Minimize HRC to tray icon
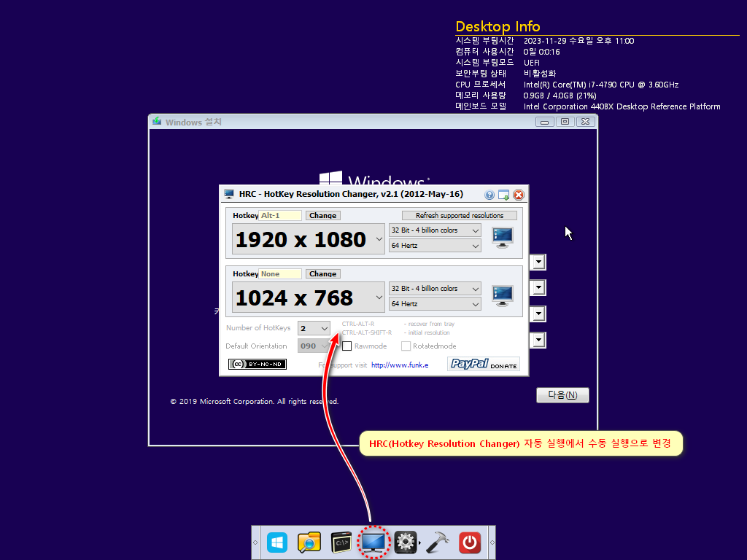Viewport: 747px width, 560px height. pos(503,195)
